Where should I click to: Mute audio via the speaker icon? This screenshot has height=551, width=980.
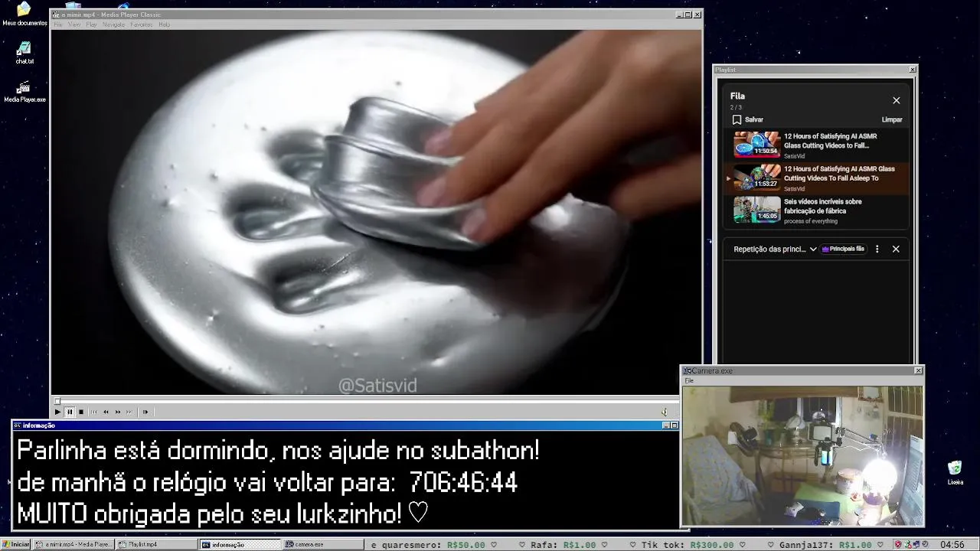[x=664, y=412]
